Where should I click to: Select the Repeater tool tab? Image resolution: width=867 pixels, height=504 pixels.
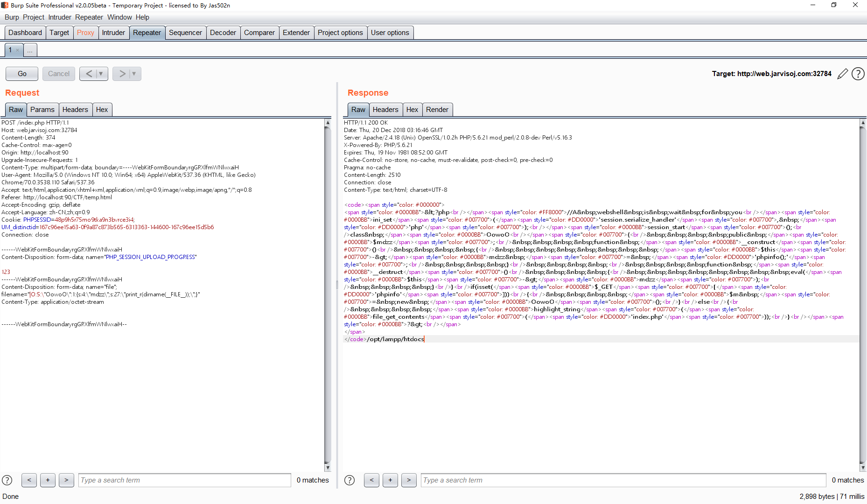[x=147, y=33]
